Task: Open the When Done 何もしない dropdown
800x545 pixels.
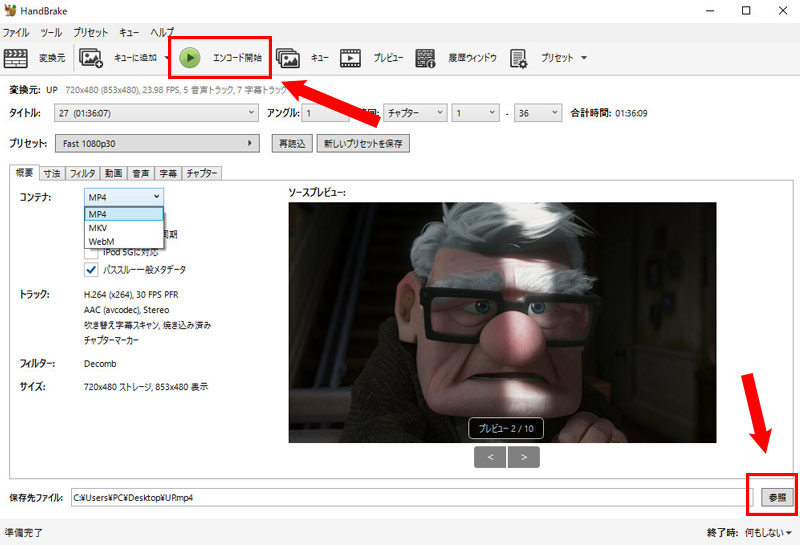Action: (x=768, y=532)
